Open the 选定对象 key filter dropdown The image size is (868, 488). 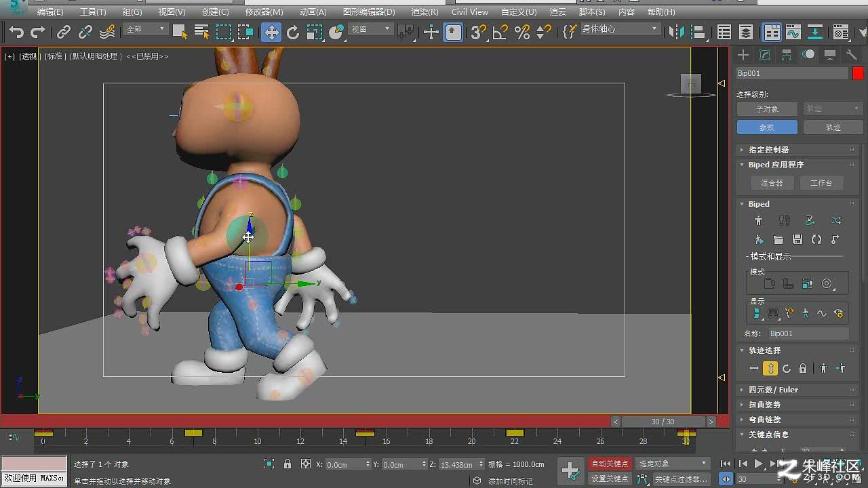coord(672,464)
